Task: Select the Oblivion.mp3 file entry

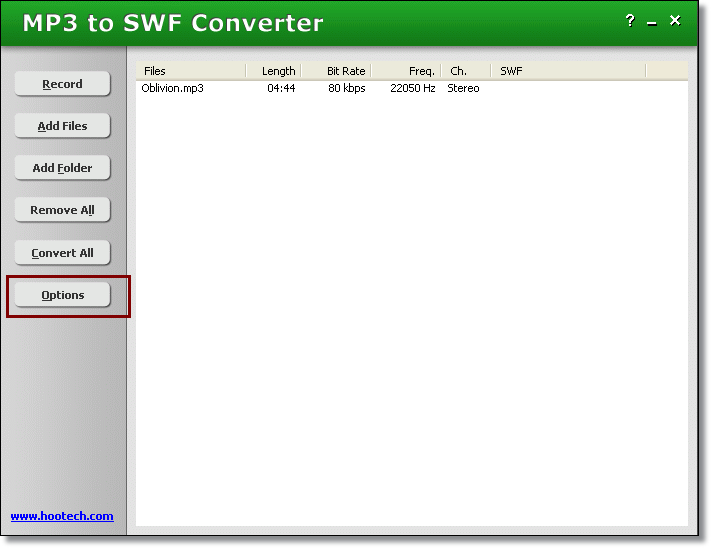Action: coord(172,88)
